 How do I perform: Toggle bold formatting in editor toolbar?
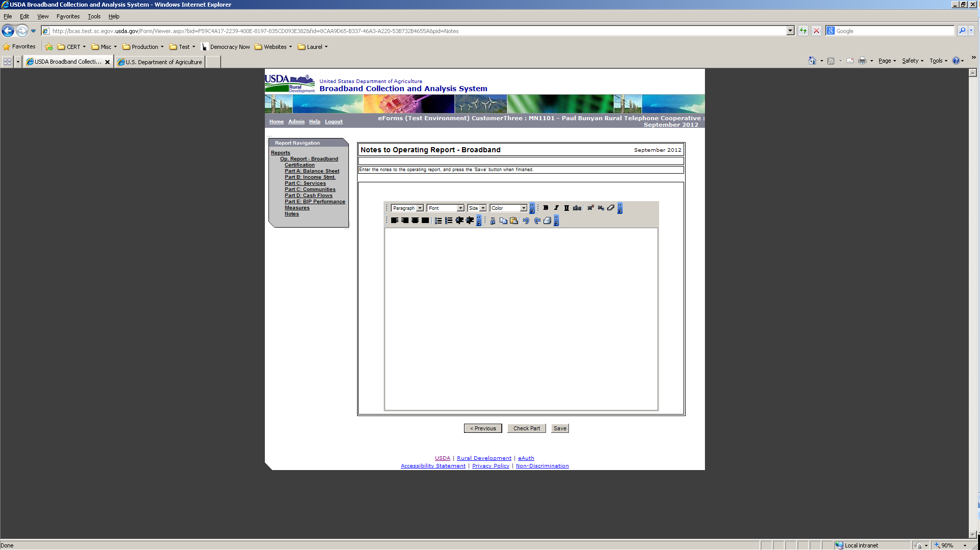point(546,208)
